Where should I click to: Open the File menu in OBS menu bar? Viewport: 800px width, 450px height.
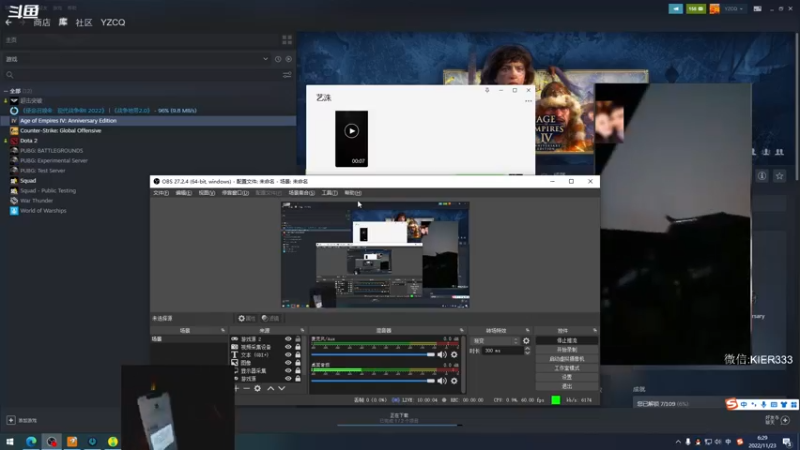tap(160, 192)
